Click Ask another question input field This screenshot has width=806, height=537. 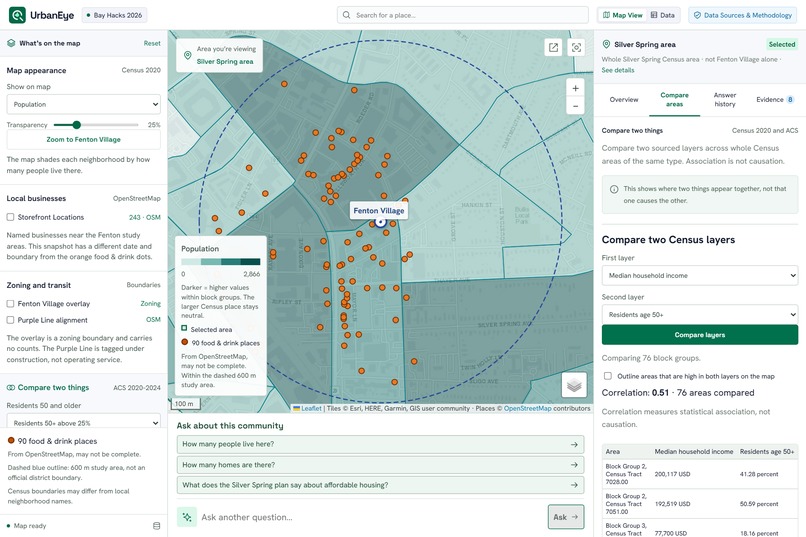tap(371, 517)
